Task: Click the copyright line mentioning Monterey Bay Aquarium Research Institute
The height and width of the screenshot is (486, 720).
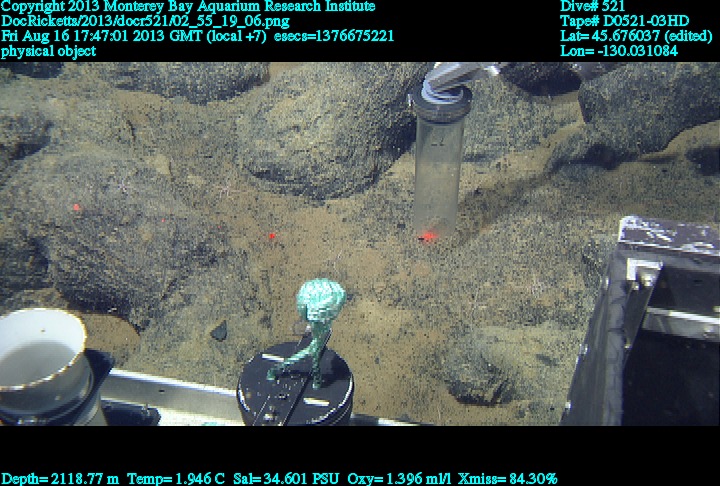Action: click(188, 6)
